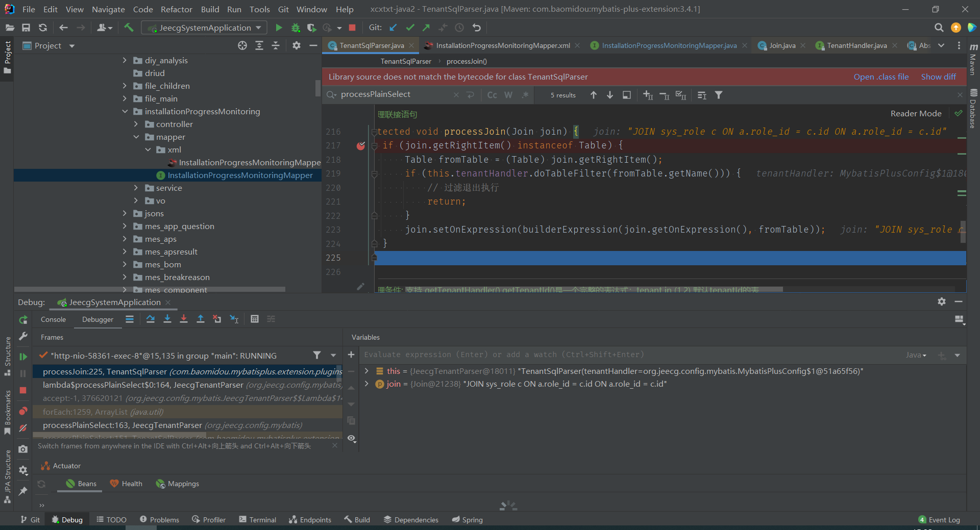Viewport: 980px width, 530px height.
Task: Toggle the breakpoint on line 217
Action: (x=361, y=146)
